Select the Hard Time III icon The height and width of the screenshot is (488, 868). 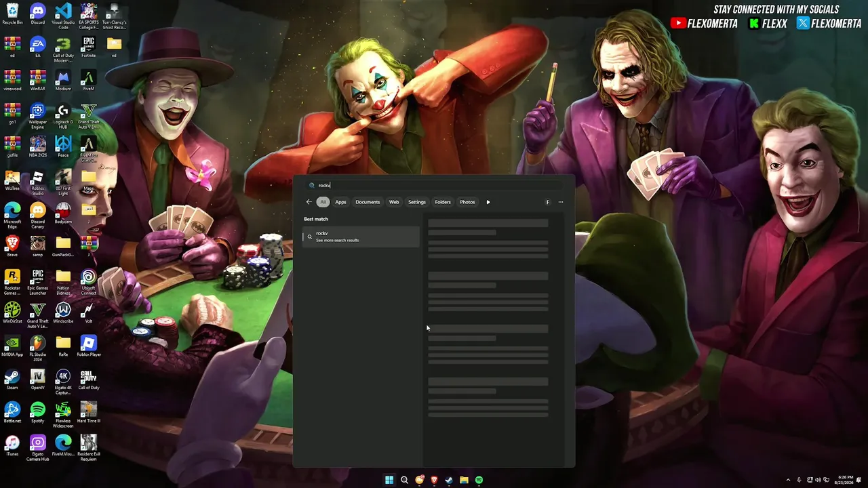point(89,412)
